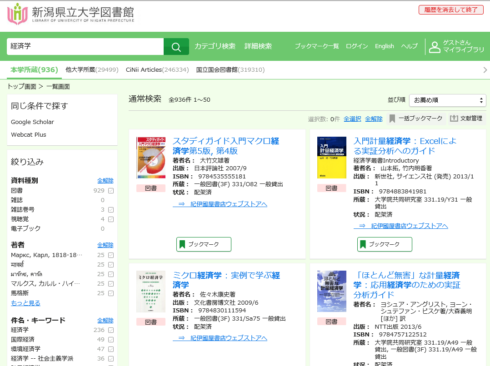Check the 雑誌巻号 filter checkbox
Screen dimensions: 490x366
pos(111,210)
